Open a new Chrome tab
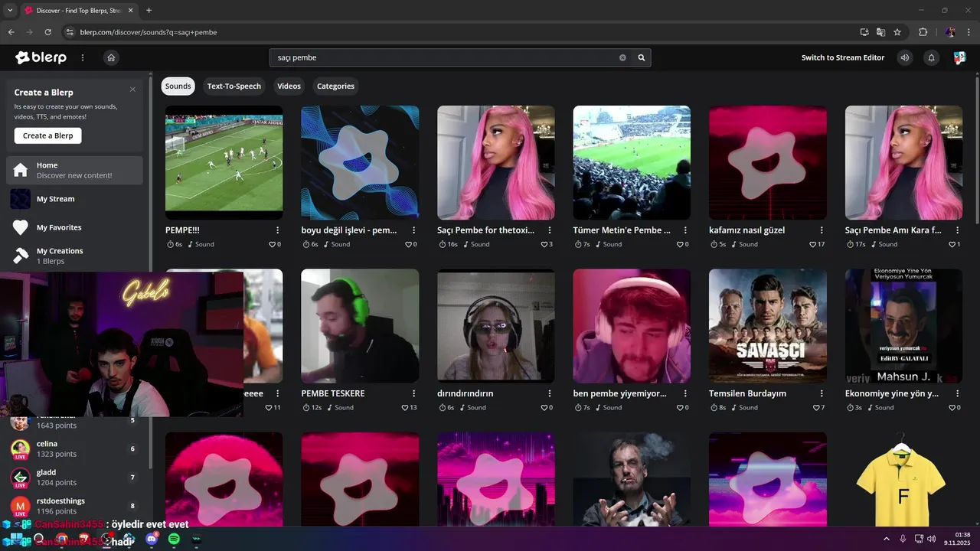980x551 pixels. pyautogui.click(x=149, y=10)
